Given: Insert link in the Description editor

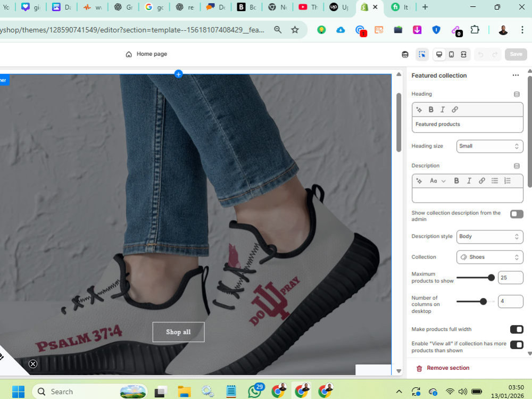Looking at the screenshot, I should point(482,181).
